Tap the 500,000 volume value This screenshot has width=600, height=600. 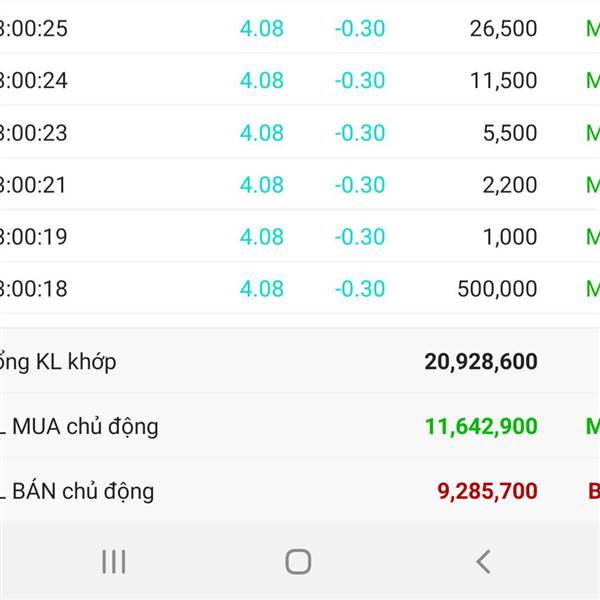point(497,289)
